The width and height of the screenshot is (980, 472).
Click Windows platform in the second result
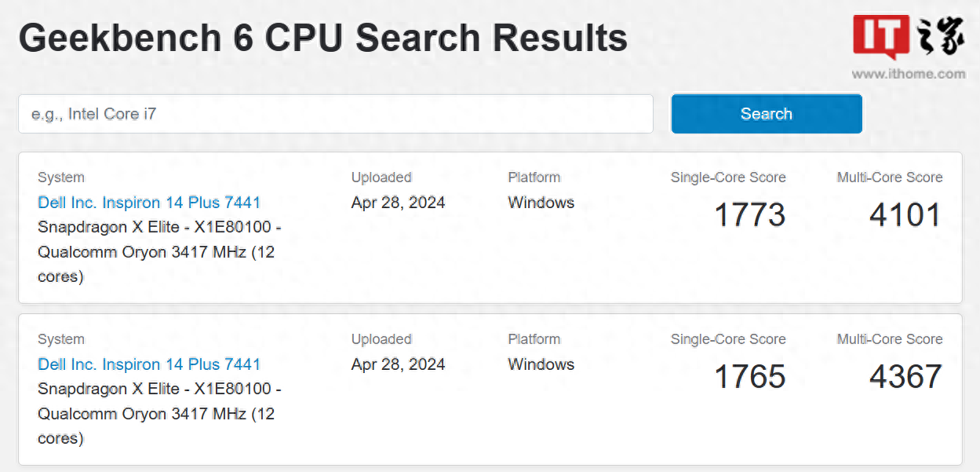click(x=541, y=364)
